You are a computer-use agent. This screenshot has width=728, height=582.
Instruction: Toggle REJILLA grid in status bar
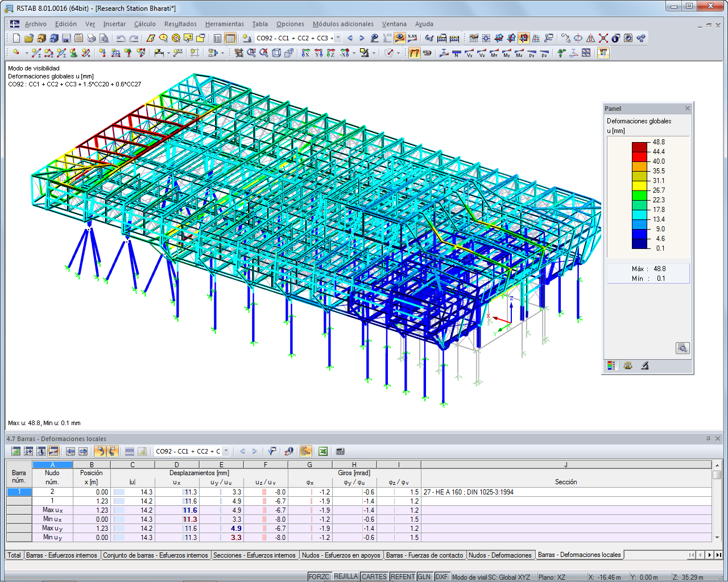(x=346, y=577)
